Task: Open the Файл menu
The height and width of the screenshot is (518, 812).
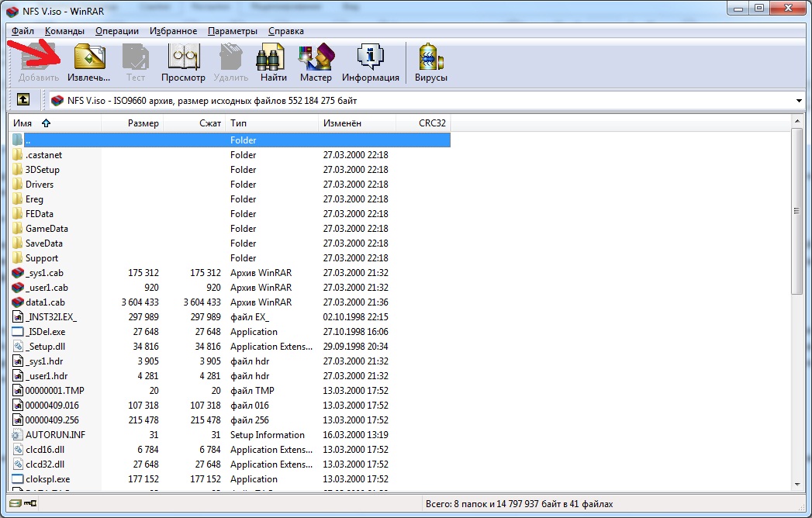Action: point(22,31)
